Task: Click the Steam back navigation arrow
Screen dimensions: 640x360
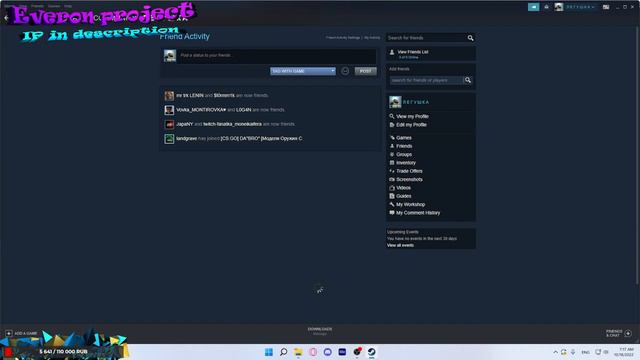Action: 6,18
